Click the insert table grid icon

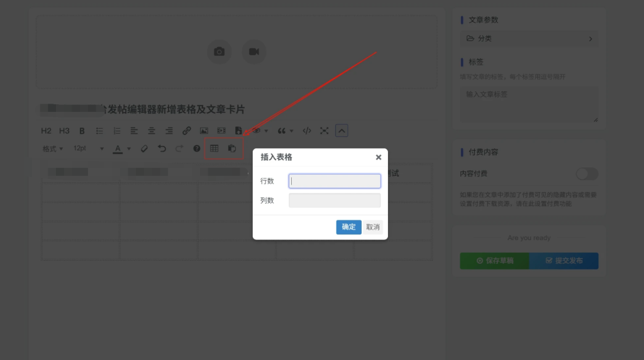click(214, 149)
